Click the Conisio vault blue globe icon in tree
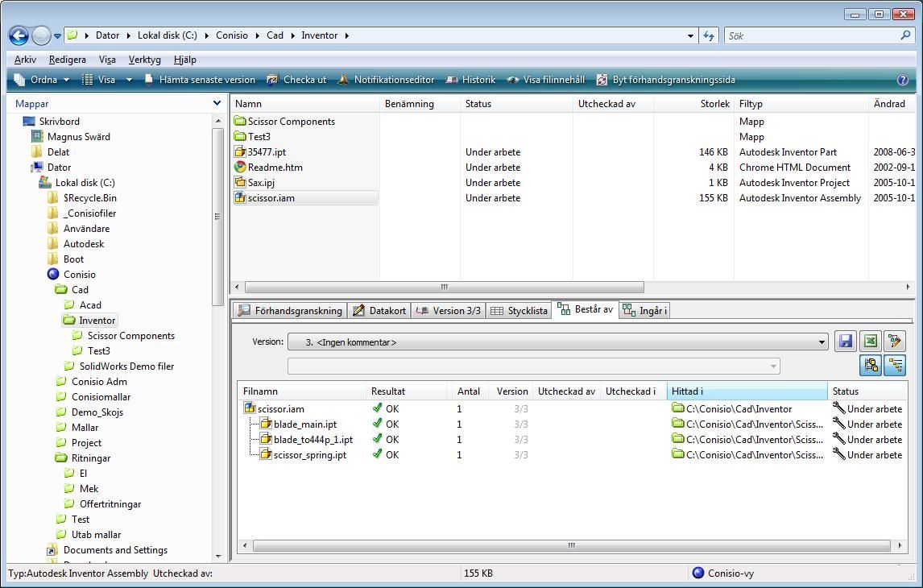The image size is (923, 588). coord(54,275)
